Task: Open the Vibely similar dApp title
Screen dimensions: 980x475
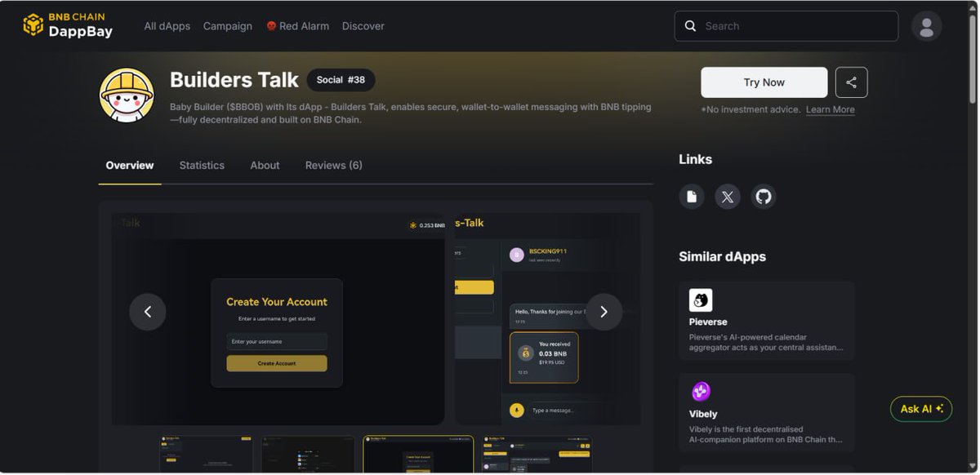Action: pyautogui.click(x=703, y=415)
